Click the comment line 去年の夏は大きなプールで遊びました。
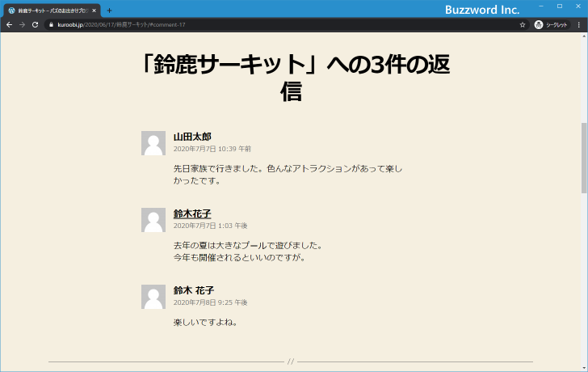The height and width of the screenshot is (372, 588). pyautogui.click(x=248, y=246)
